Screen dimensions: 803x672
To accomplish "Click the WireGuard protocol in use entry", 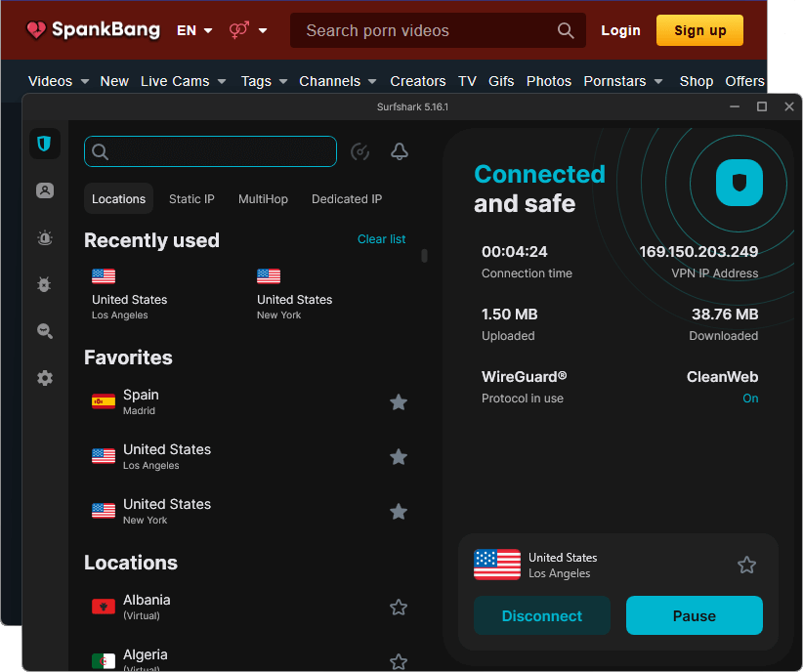I will (524, 387).
